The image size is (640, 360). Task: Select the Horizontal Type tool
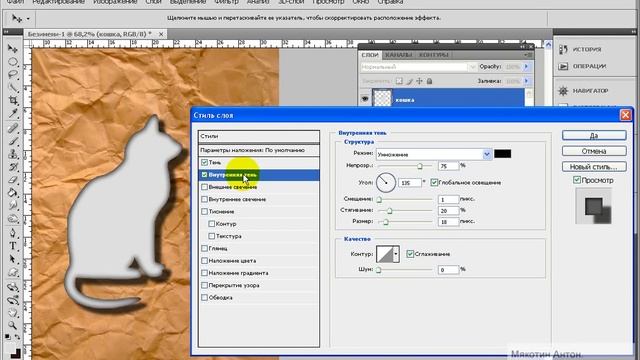pyautogui.click(x=13, y=246)
